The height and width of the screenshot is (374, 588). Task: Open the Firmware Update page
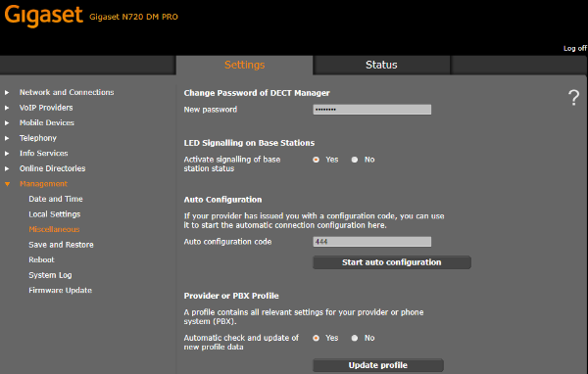point(61,291)
